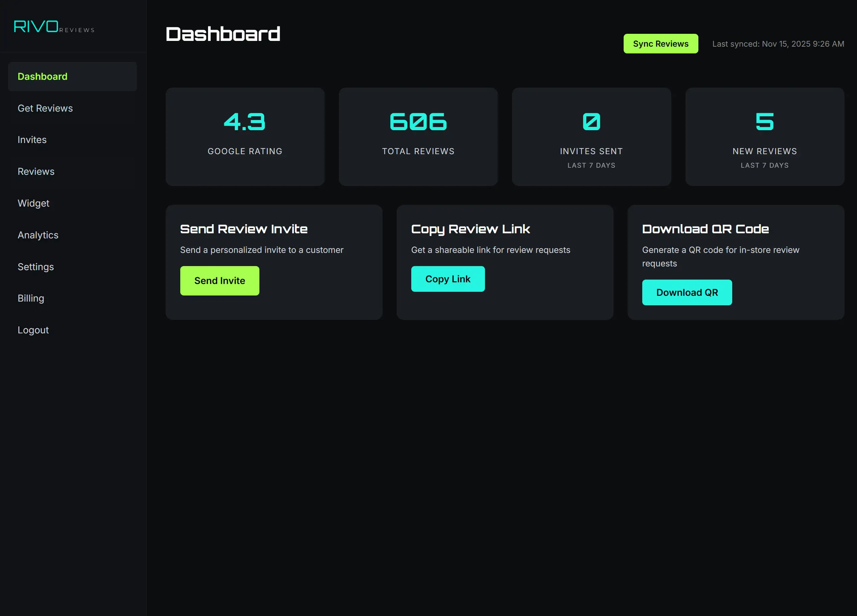Open the Widget settings page
This screenshot has height=616, width=857.
[x=33, y=203]
